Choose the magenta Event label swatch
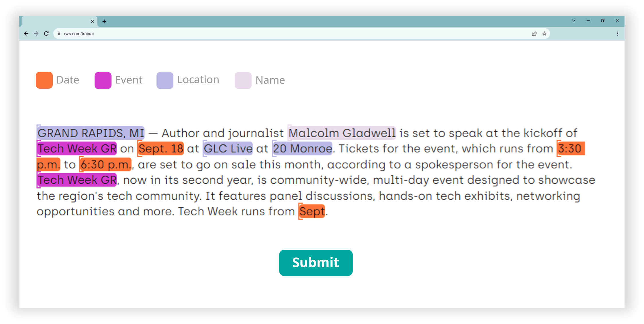The height and width of the screenshot is (324, 644). pos(103,80)
